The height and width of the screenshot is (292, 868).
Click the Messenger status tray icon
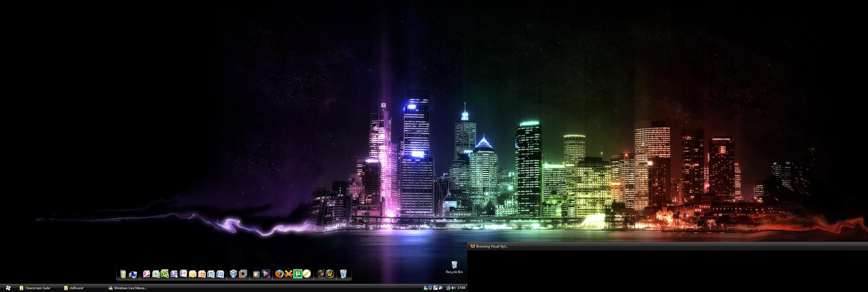pyautogui.click(x=426, y=288)
